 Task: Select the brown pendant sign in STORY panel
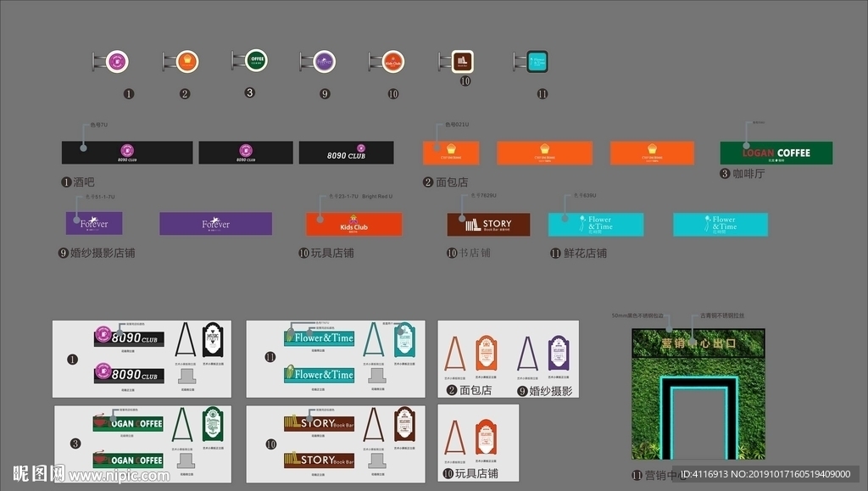[404, 424]
